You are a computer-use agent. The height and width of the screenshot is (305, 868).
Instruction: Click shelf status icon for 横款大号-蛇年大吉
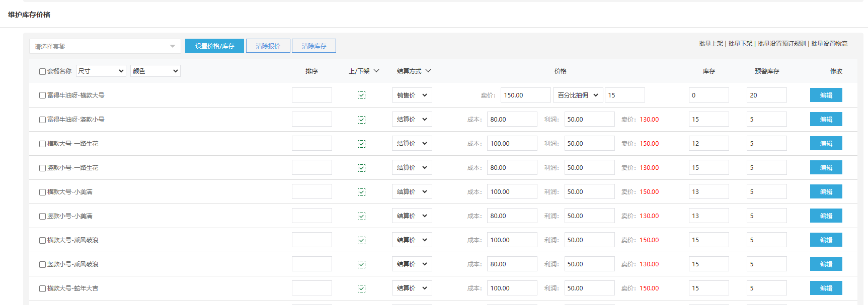tap(361, 288)
